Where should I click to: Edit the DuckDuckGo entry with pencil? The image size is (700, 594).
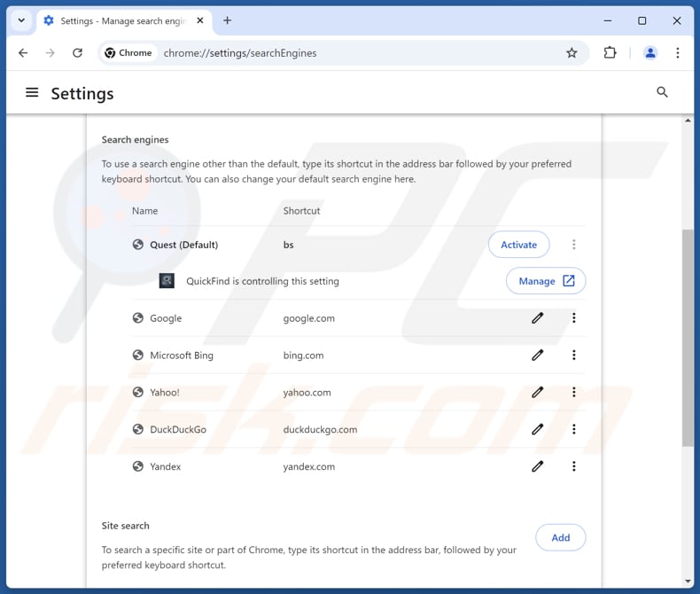tap(538, 429)
